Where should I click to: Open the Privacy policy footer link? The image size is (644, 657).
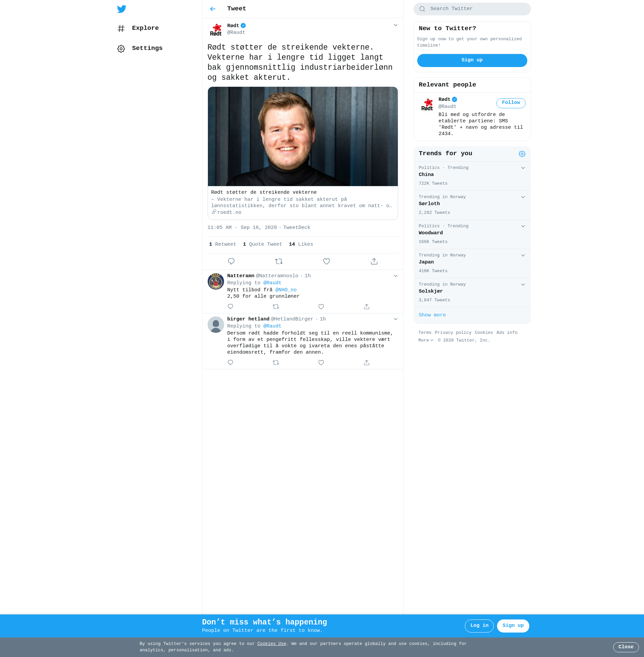click(x=453, y=333)
